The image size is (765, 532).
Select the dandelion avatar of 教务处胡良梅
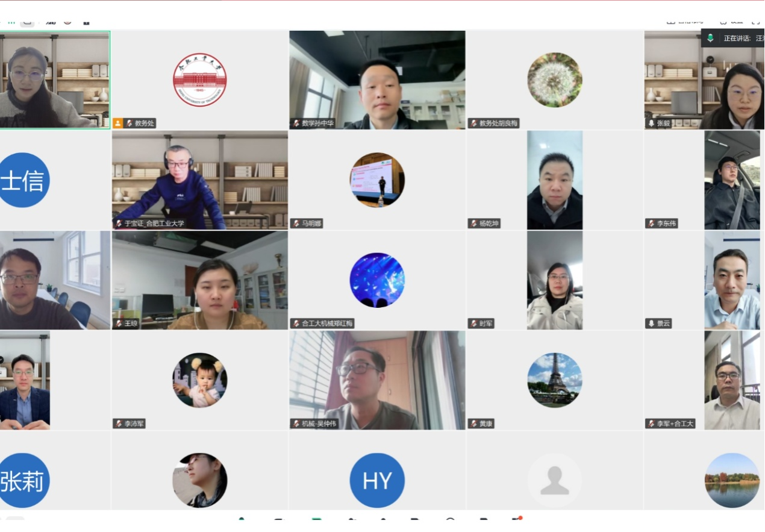point(554,80)
